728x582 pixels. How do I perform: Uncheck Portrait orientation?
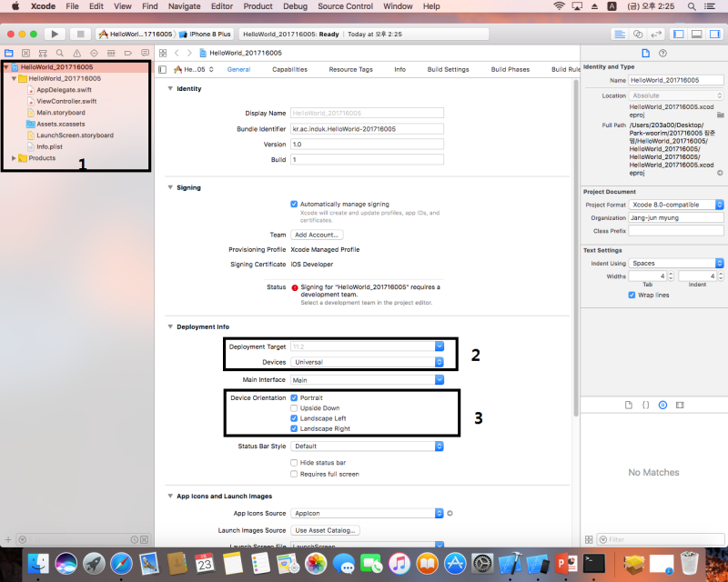[294, 397]
